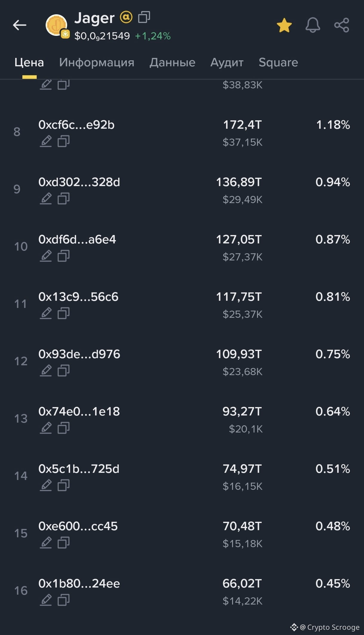Open holder address 0xd302...328d
364x635 pixels.
(79, 182)
